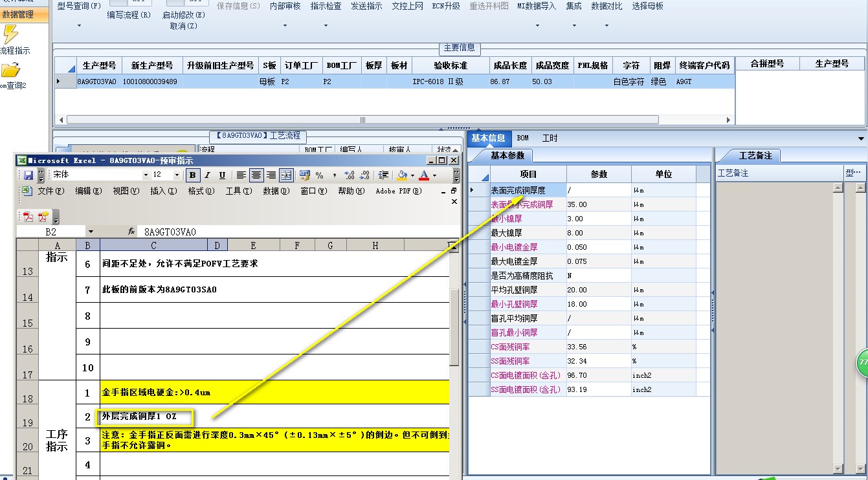
Task: Click the 选择母板 button
Action: click(647, 6)
